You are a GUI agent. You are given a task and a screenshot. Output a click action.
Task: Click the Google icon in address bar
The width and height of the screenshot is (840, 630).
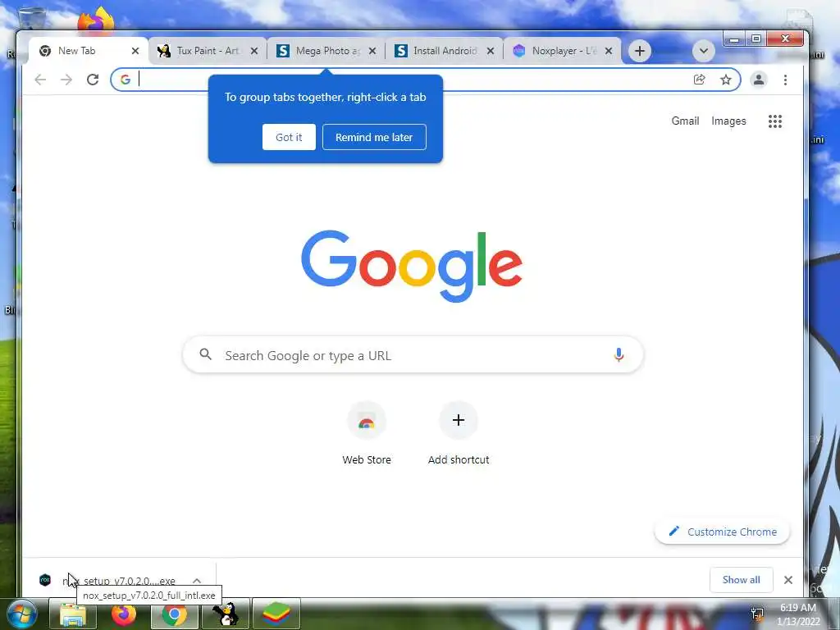(126, 80)
